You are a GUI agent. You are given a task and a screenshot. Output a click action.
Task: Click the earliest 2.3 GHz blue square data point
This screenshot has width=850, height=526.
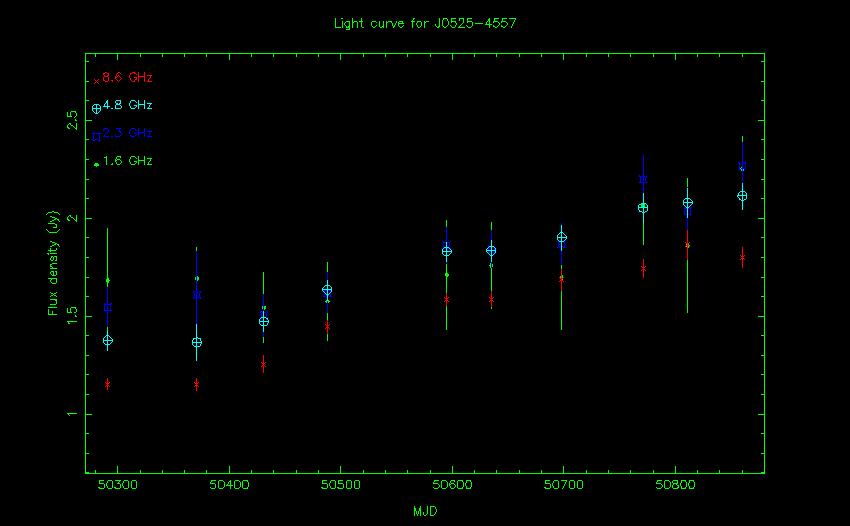point(107,307)
